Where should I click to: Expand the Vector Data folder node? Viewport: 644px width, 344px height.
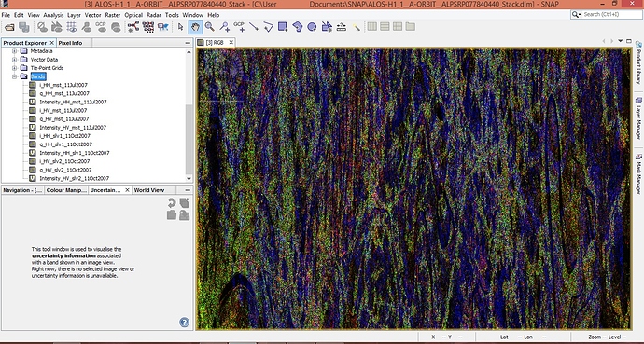[14, 60]
